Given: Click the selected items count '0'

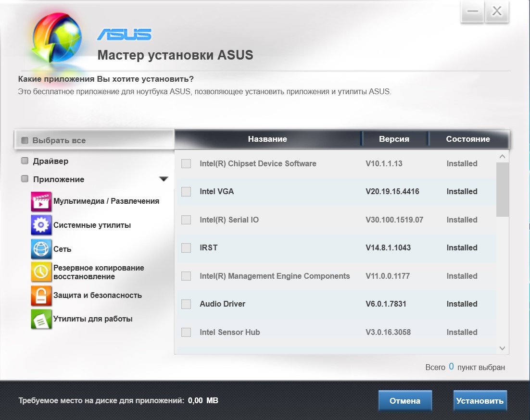Looking at the screenshot, I should pos(451,367).
